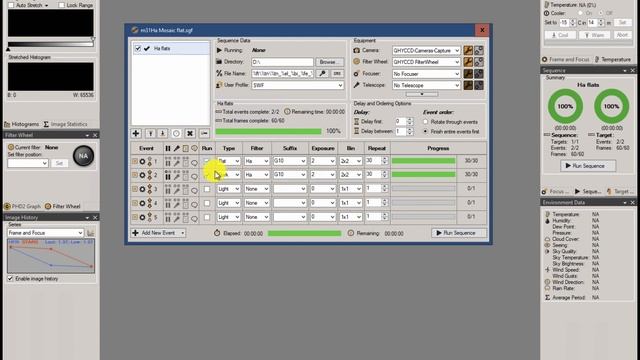Select Finish entire events first option
Screen dimensions: 640x360
point(425,132)
